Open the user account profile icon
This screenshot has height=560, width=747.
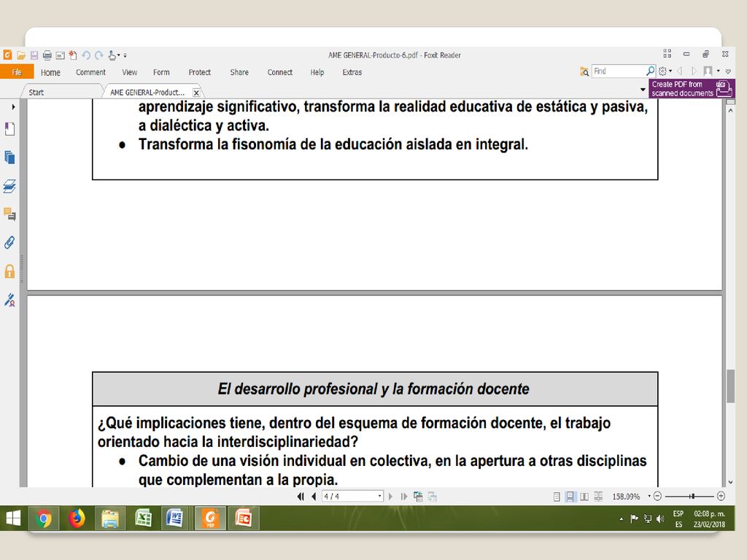[x=708, y=71]
